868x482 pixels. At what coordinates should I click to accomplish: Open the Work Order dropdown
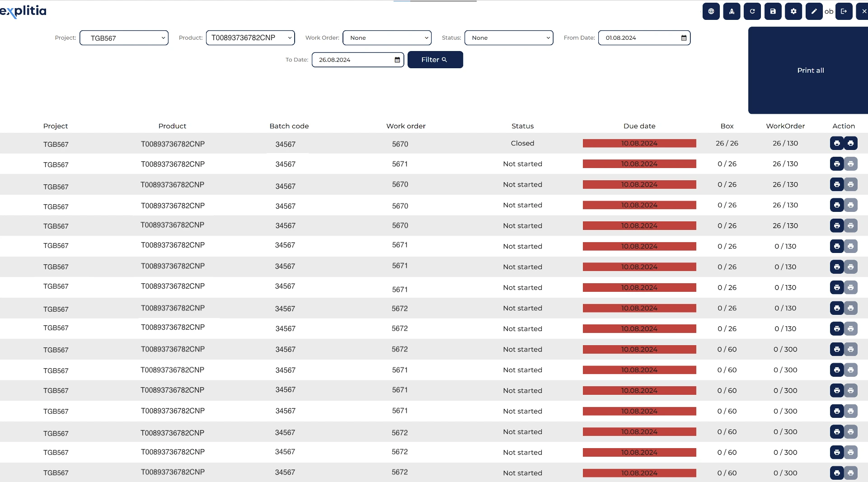tap(387, 38)
